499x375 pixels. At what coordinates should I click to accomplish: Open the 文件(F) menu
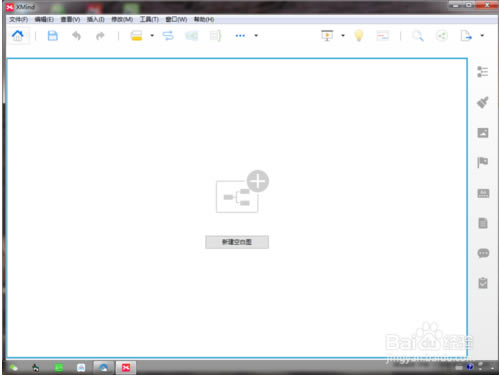(19, 19)
